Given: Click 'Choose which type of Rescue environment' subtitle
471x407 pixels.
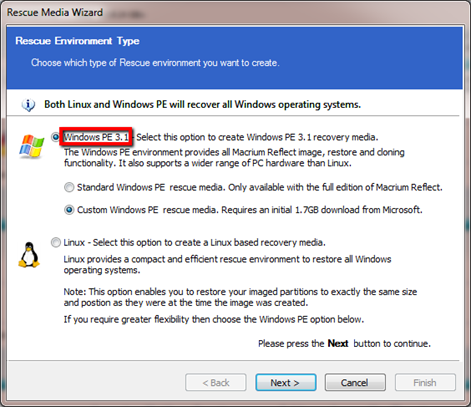Looking at the screenshot, I should [155, 63].
